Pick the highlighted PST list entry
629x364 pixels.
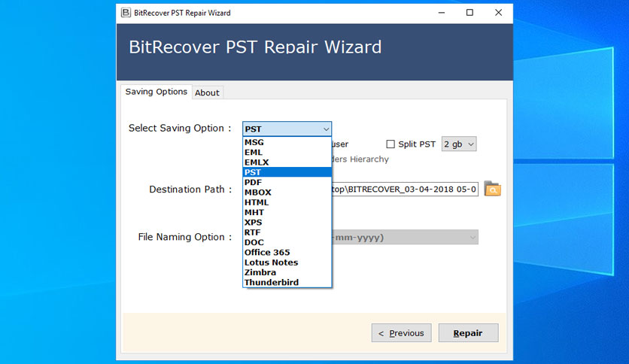tap(287, 172)
